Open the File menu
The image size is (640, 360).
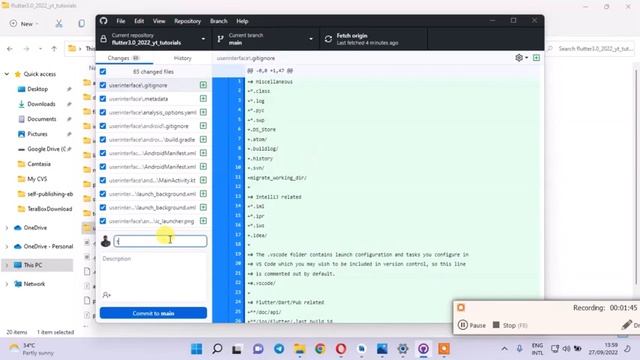[x=121, y=21]
